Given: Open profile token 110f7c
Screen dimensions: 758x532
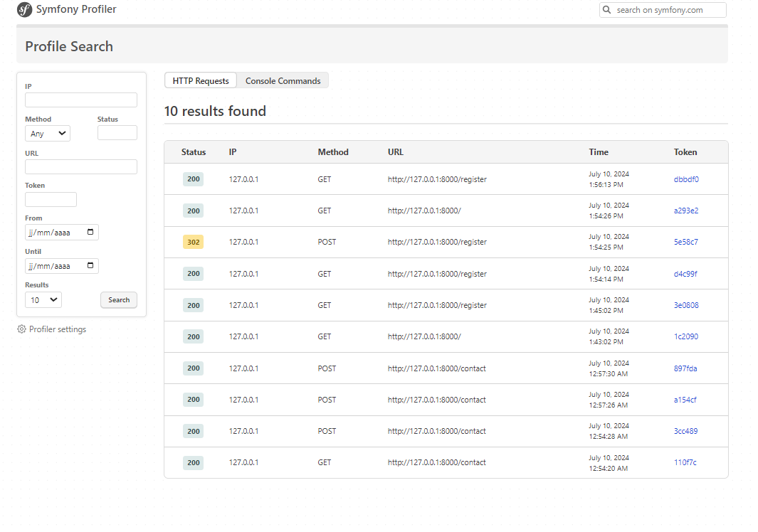Looking at the screenshot, I should pos(685,462).
